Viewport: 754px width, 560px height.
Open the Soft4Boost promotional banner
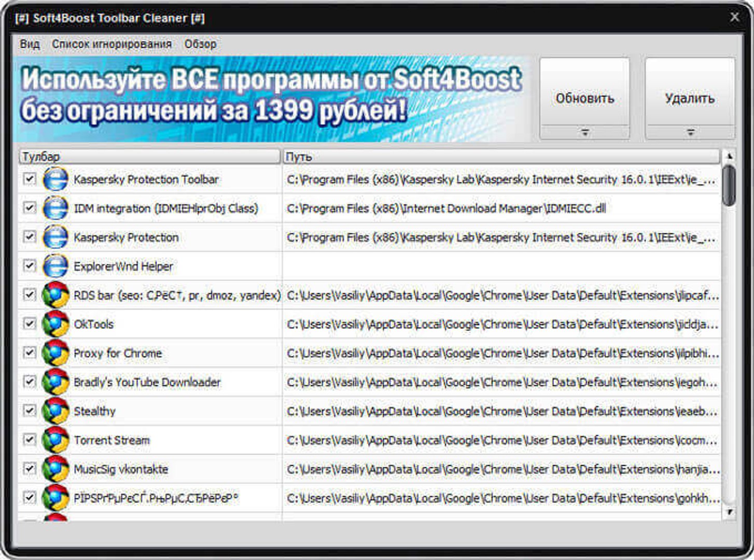point(273,99)
